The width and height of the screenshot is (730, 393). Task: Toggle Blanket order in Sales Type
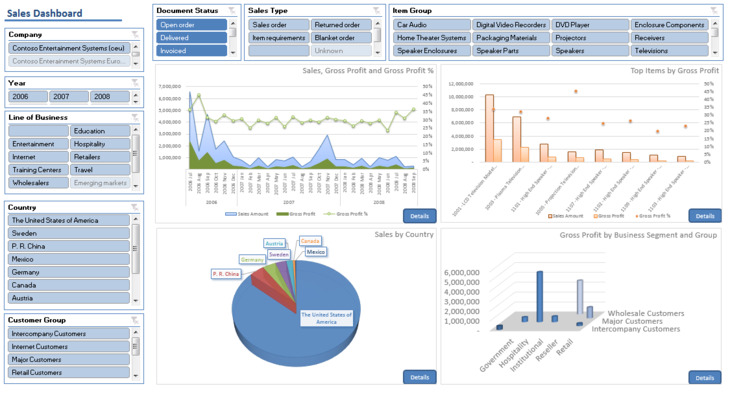pos(341,38)
